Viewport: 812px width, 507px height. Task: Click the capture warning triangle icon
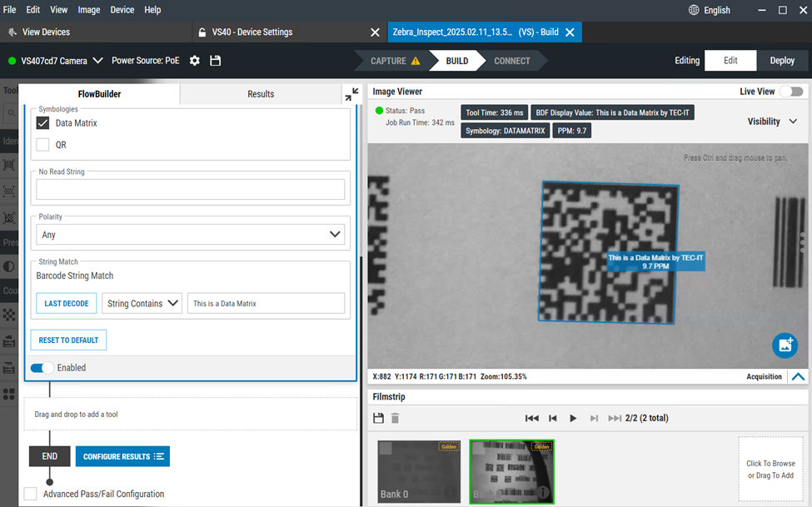tap(416, 61)
